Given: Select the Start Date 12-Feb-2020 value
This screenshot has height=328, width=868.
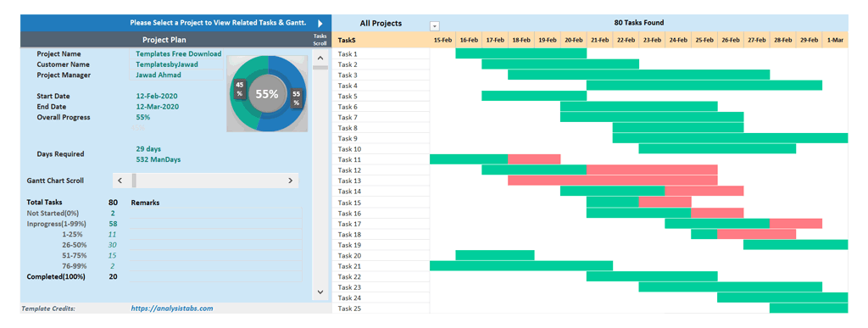Looking at the screenshot, I should pos(157,96).
